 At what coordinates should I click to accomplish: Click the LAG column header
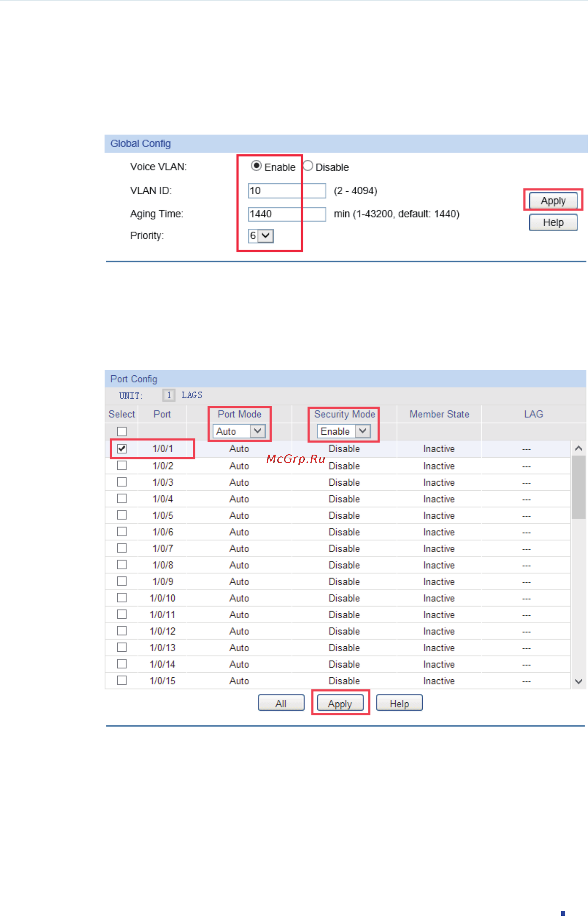pos(533,414)
